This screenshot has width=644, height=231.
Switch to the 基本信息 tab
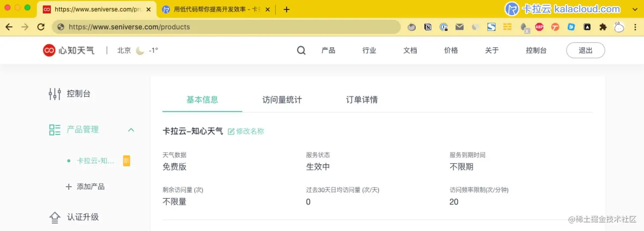202,100
